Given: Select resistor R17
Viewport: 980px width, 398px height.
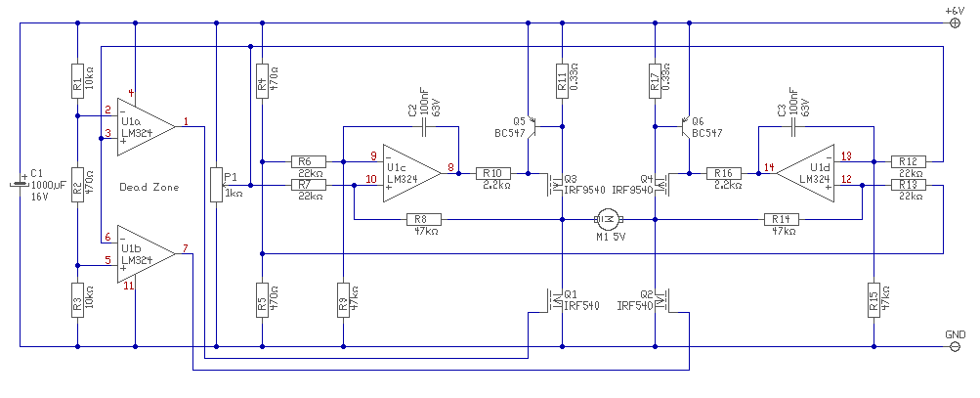Looking at the screenshot, I should coord(655,81).
